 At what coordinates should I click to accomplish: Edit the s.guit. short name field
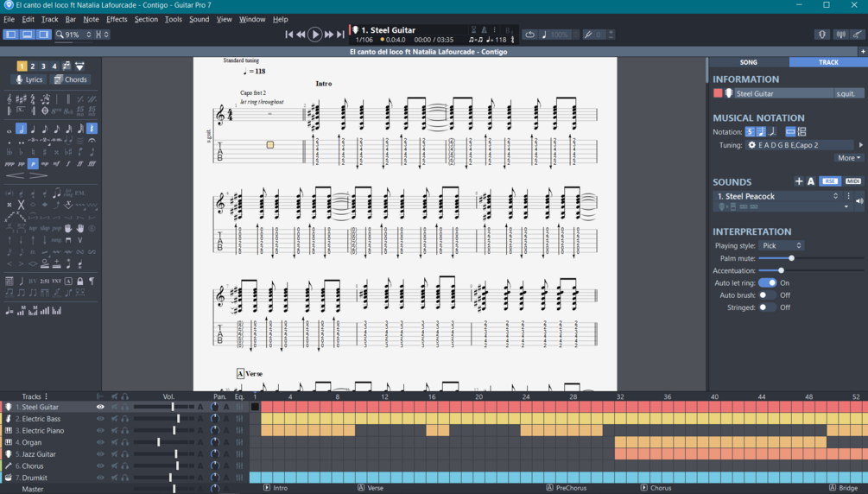(x=849, y=93)
